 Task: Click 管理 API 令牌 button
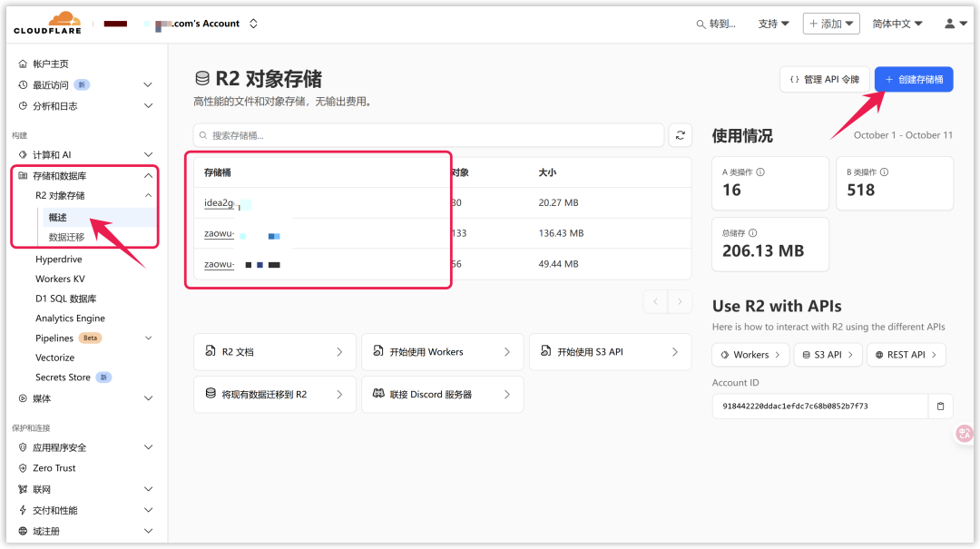coord(824,80)
